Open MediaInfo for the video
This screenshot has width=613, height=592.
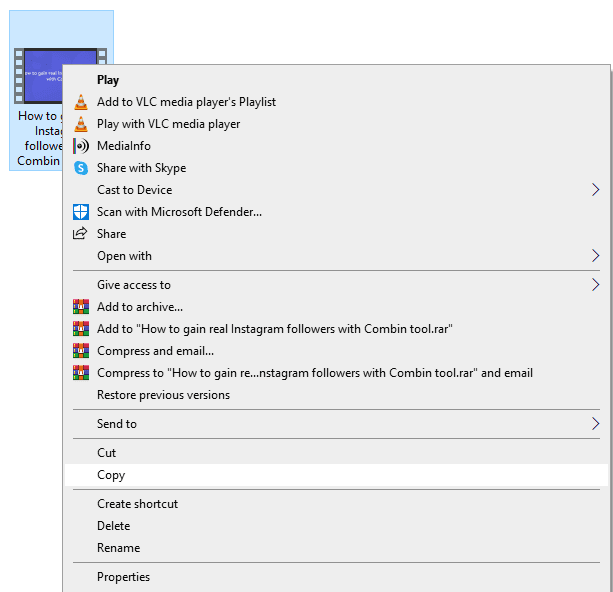coord(336,146)
